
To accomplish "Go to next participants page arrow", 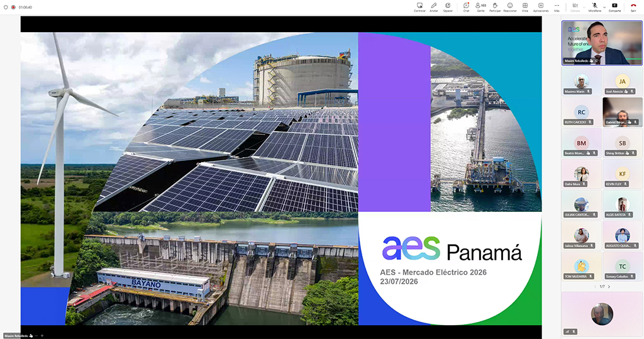I will tap(609, 286).
